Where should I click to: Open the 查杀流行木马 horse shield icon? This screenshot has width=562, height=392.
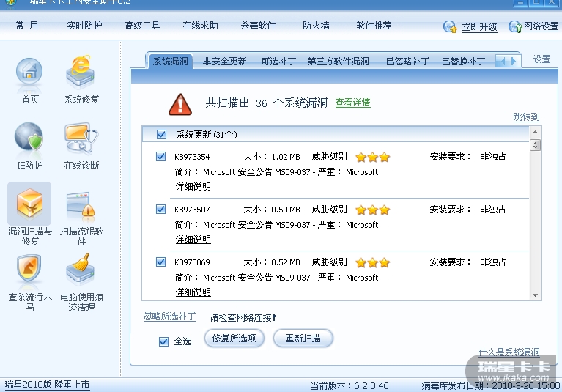coord(29,269)
